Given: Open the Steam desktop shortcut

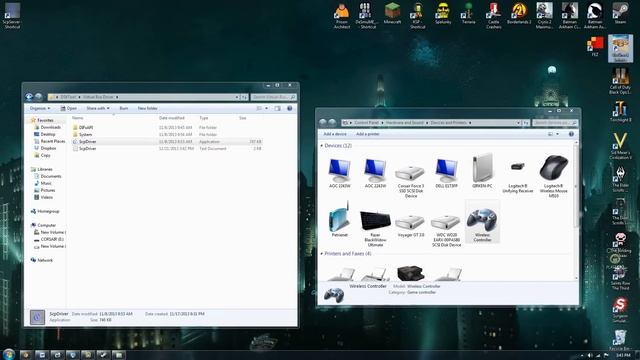Looking at the screenshot, I should (620, 13).
